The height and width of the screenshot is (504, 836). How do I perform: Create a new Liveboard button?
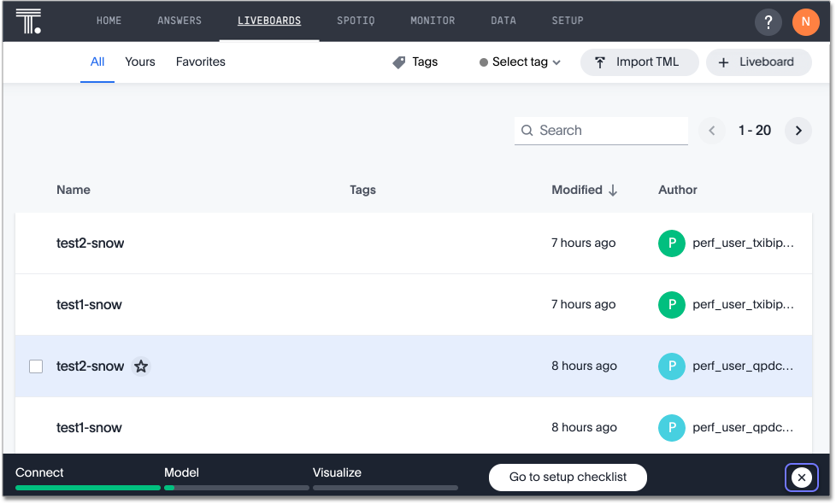758,62
